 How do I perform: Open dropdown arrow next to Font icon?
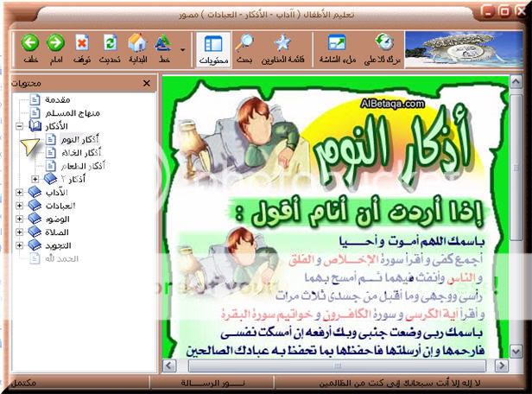(183, 50)
